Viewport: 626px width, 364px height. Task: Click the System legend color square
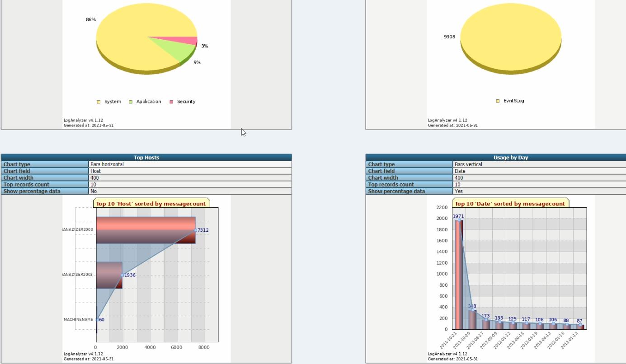[99, 102]
